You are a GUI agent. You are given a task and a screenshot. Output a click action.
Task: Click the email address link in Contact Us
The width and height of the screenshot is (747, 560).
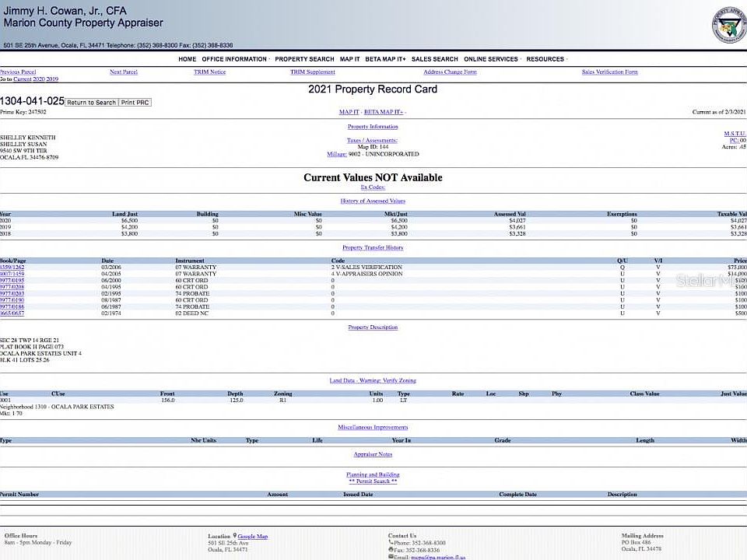pyautogui.click(x=438, y=557)
